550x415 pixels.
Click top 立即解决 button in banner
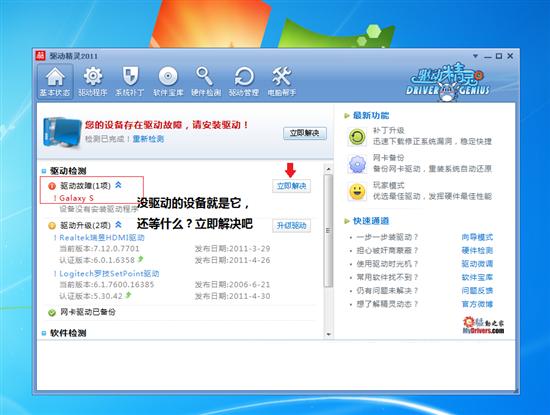pyautogui.click(x=304, y=133)
